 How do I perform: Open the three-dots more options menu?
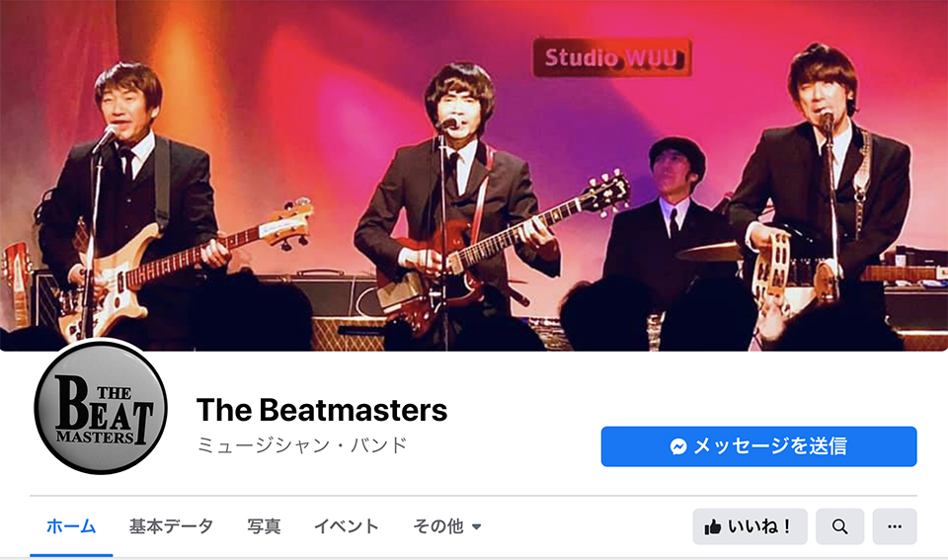click(895, 526)
